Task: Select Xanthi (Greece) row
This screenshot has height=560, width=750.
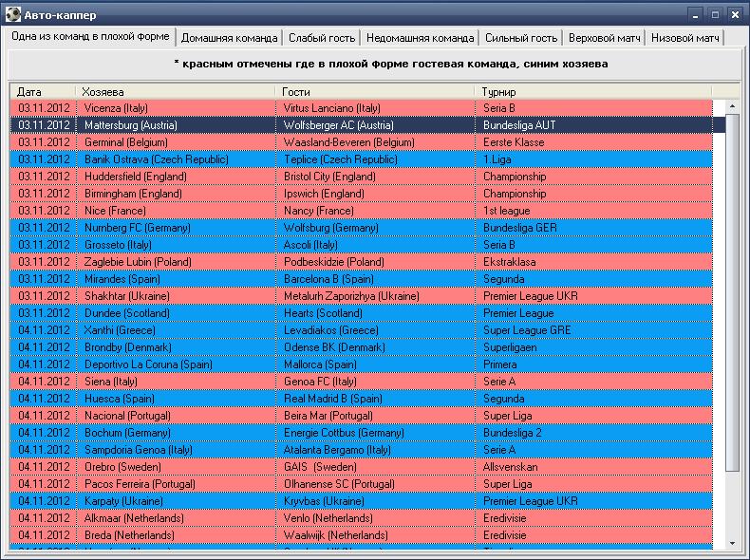Action: (361, 330)
